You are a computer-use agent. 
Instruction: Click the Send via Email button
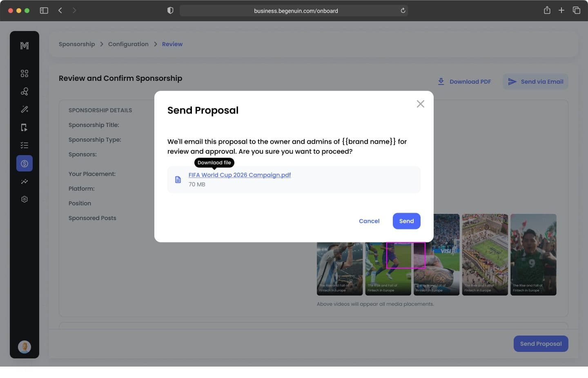(536, 82)
